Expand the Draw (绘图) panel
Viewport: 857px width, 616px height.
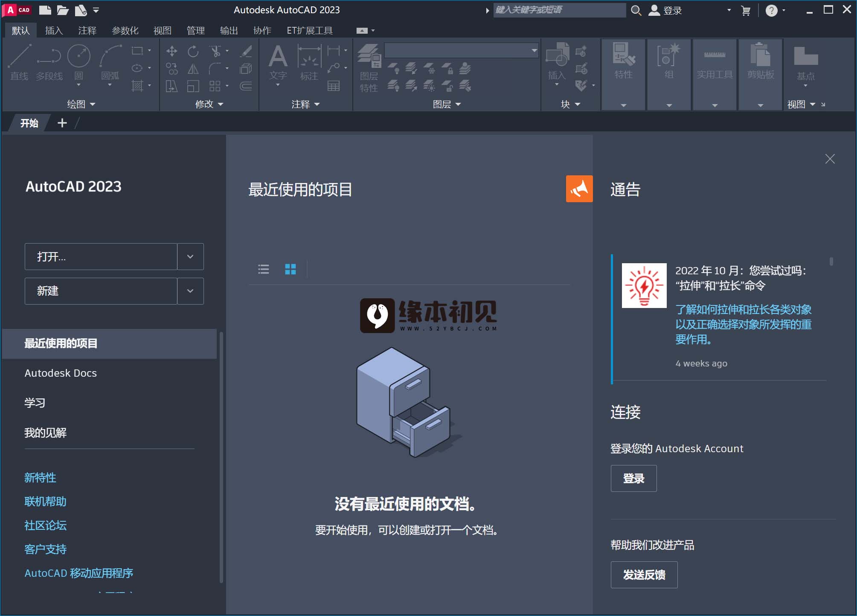[x=81, y=104]
